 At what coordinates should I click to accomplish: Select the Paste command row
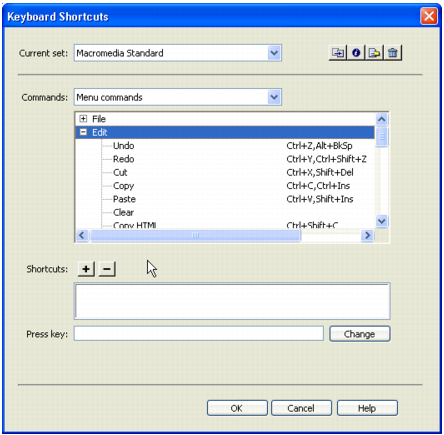pos(225,199)
